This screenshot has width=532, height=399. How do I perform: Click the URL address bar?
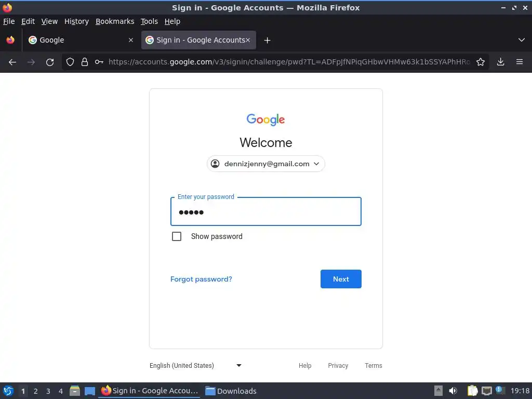coord(289,62)
